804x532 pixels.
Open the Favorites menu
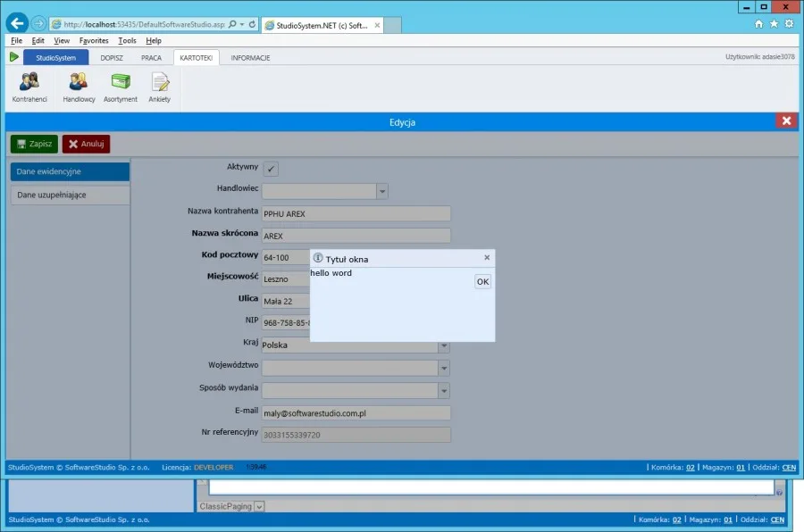[x=94, y=40]
